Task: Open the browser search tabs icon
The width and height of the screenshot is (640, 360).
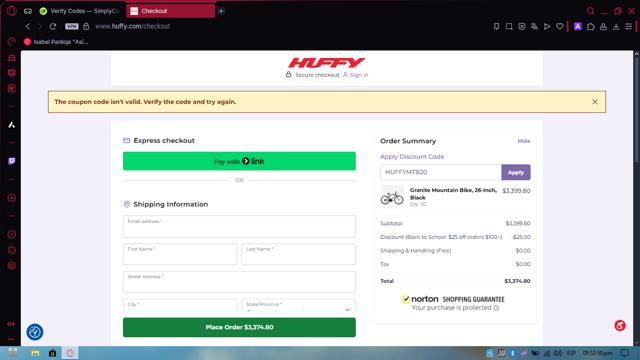Action: click(x=590, y=11)
